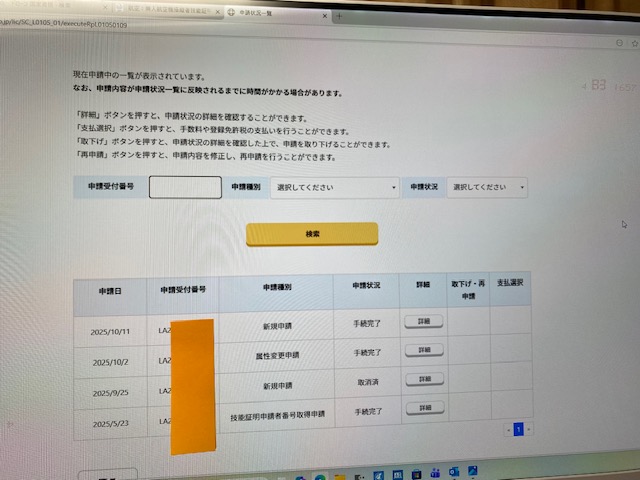This screenshot has height=480, width=640.
Task: Click 詳細 for 技能証明申請者番号取得申請 row
Action: [x=424, y=408]
